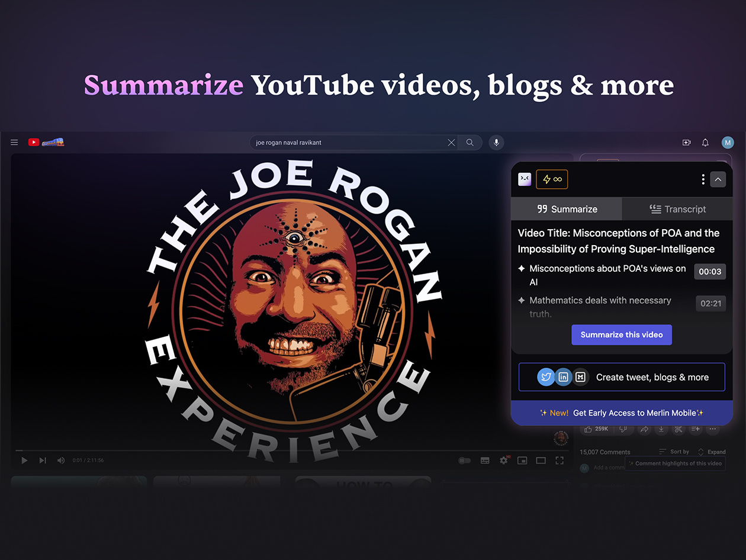Open the lightning infinity credits badge
This screenshot has height=560, width=746.
coord(552,179)
